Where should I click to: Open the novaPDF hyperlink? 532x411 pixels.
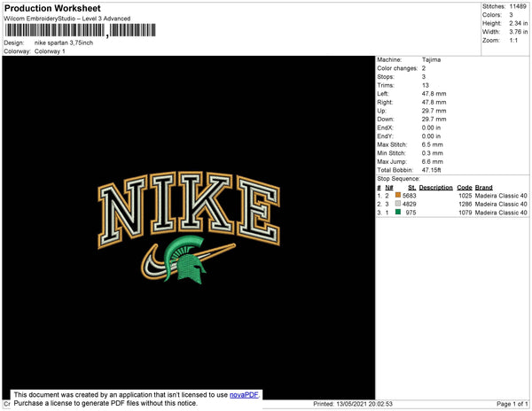click(x=244, y=395)
